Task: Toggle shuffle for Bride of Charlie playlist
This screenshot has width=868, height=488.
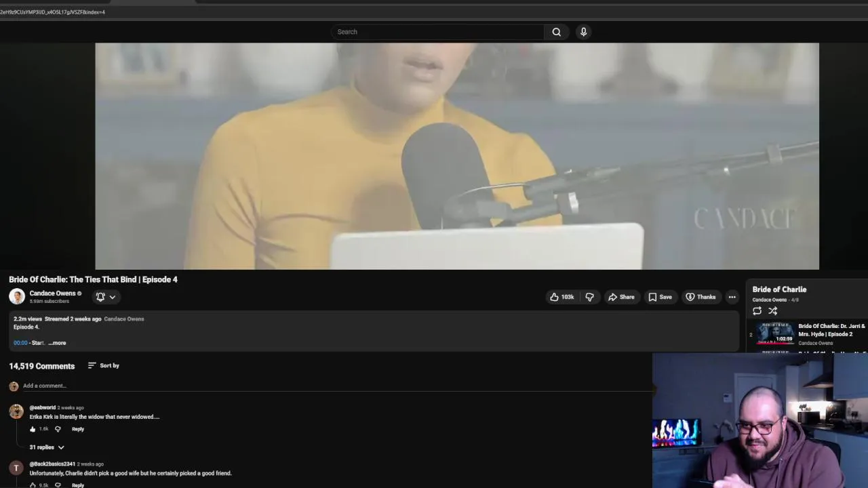Action: click(772, 311)
